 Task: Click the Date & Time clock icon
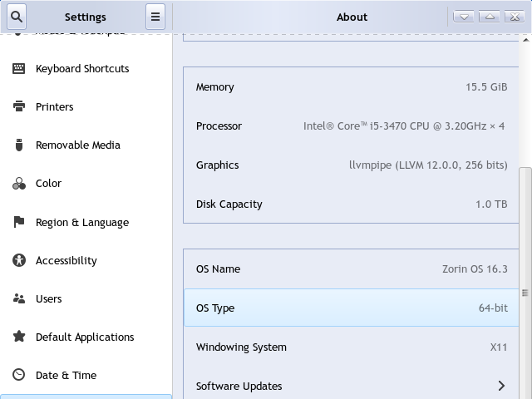click(x=18, y=376)
